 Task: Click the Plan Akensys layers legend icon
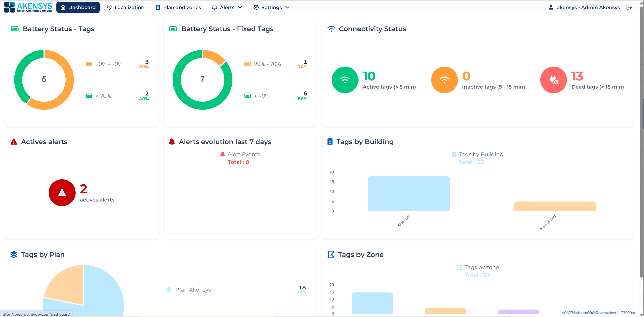click(169, 290)
